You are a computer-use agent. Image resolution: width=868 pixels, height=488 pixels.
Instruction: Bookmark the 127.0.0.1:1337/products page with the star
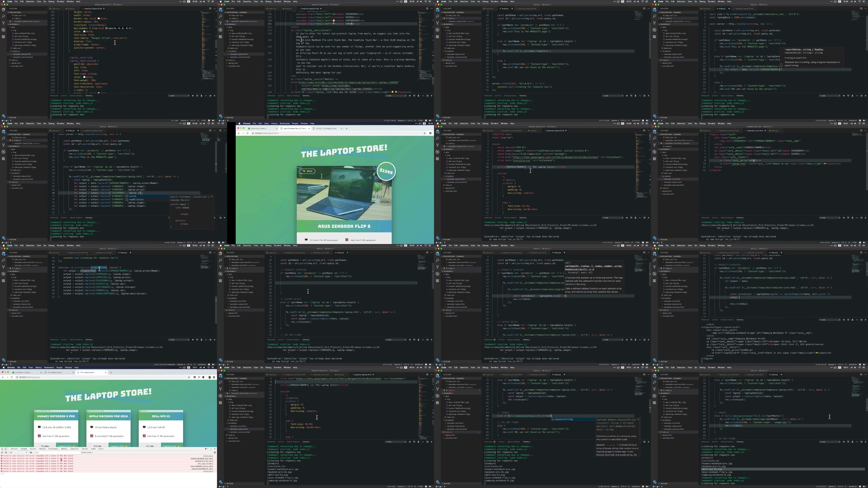pos(189,377)
